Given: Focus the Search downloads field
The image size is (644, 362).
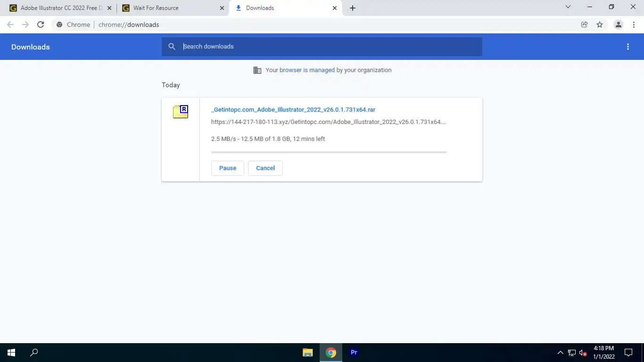Looking at the screenshot, I should coord(322,47).
